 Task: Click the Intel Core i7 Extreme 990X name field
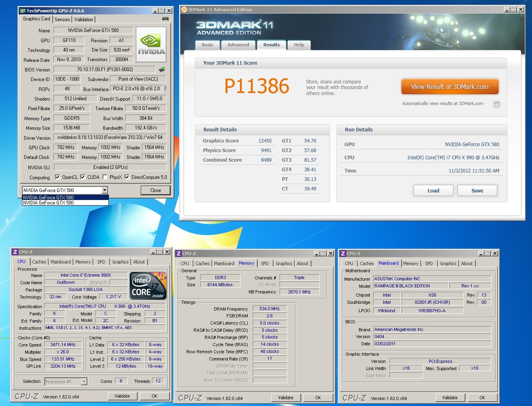pyautogui.click(x=86, y=275)
